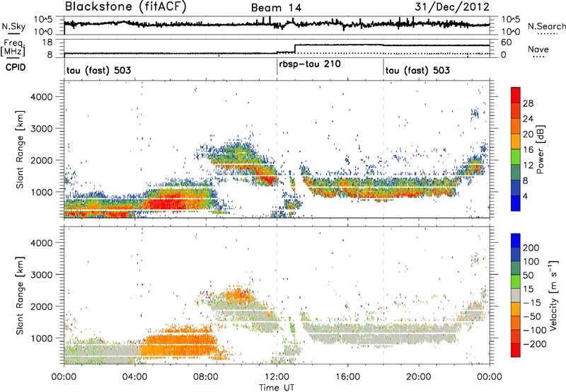The image size is (566, 392).
Task: Click the red top segment of Power colorbar
Action: pyautogui.click(x=516, y=95)
